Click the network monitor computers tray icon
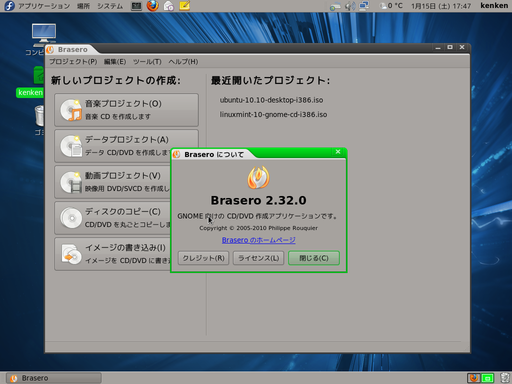 [364, 6]
